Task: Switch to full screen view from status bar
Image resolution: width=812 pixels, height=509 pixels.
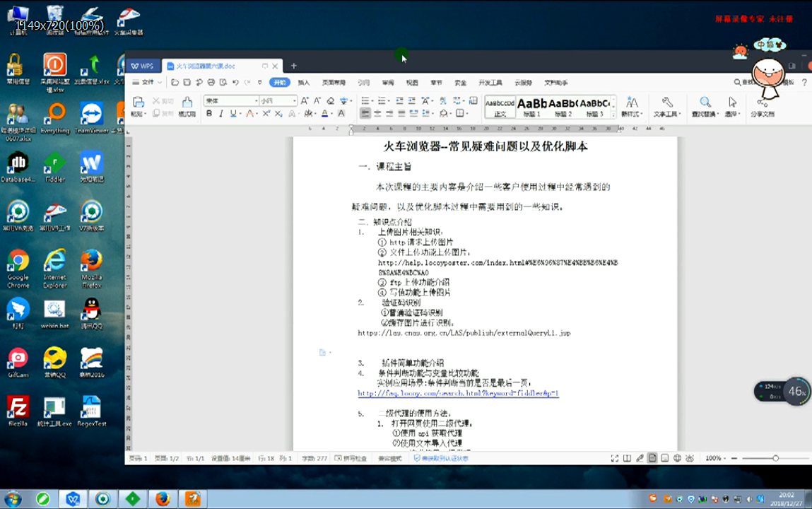Action: click(615, 458)
